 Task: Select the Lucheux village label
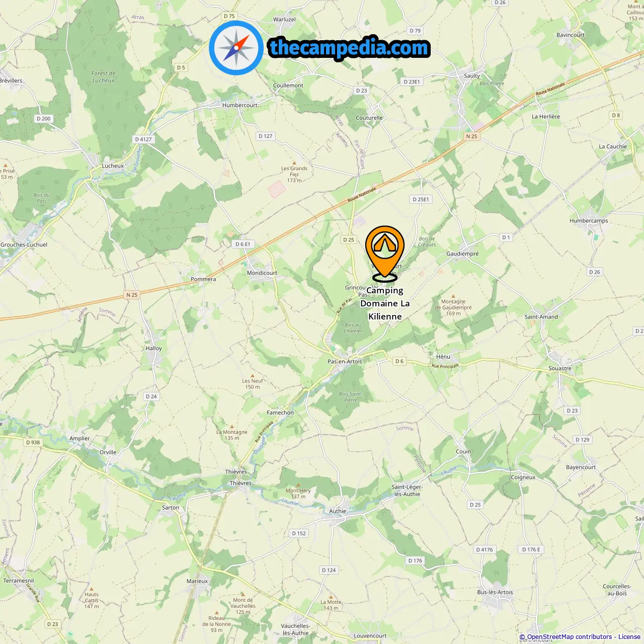(x=113, y=166)
